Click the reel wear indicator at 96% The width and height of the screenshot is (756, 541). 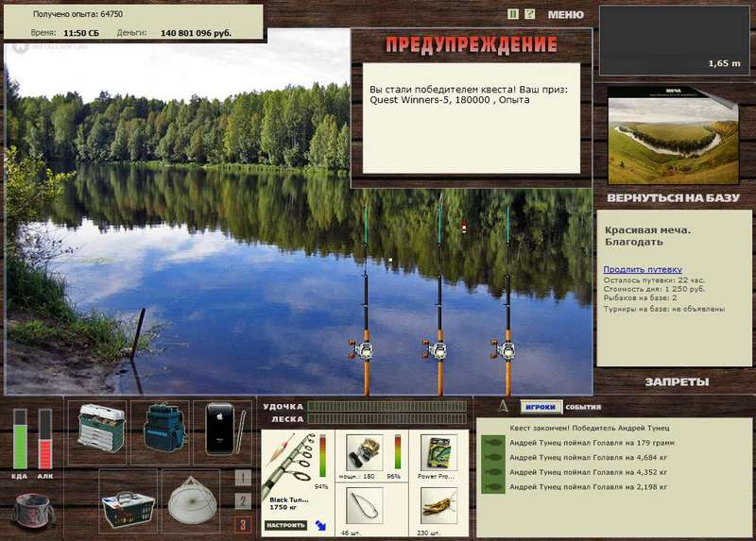398,452
